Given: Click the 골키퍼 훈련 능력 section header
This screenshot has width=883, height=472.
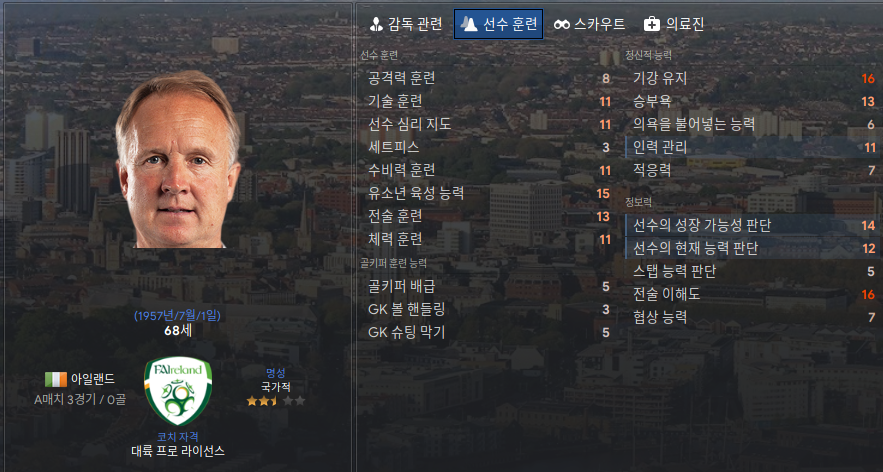Looking at the screenshot, I should click(393, 263).
